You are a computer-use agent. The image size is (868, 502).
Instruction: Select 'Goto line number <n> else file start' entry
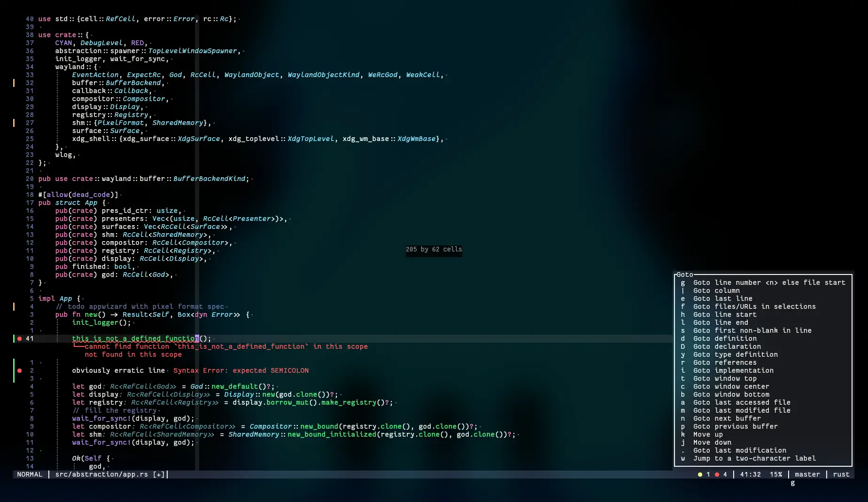(x=763, y=282)
